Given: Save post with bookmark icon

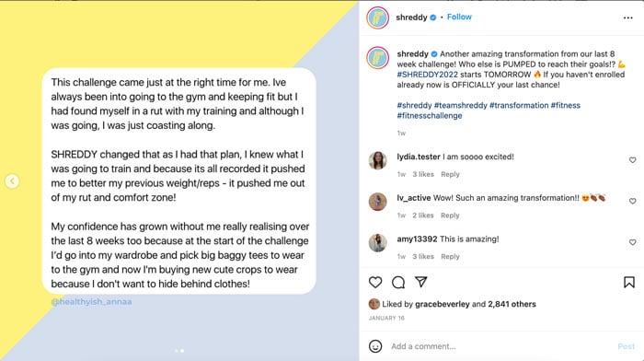Looking at the screenshot, I should (628, 282).
